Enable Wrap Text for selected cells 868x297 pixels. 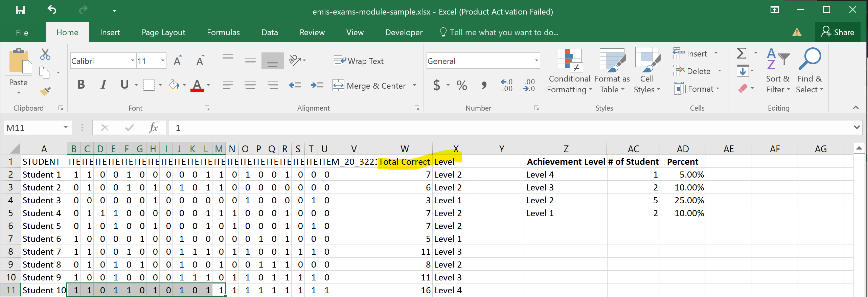click(359, 61)
